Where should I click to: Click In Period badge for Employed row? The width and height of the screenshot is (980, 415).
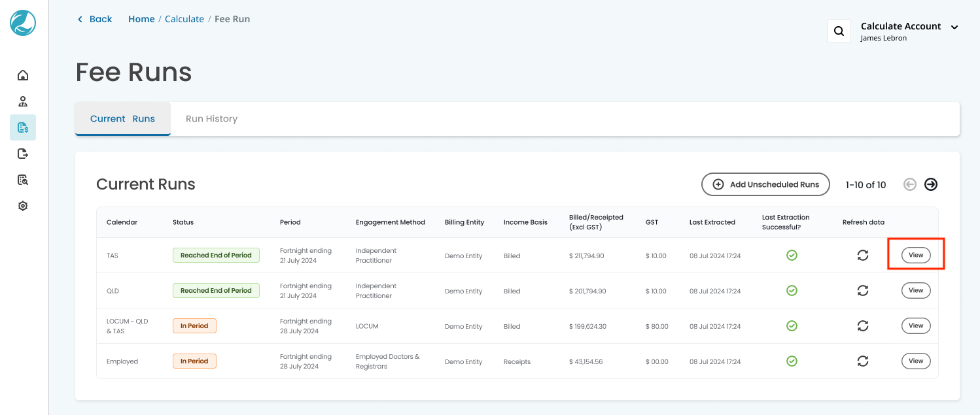194,361
